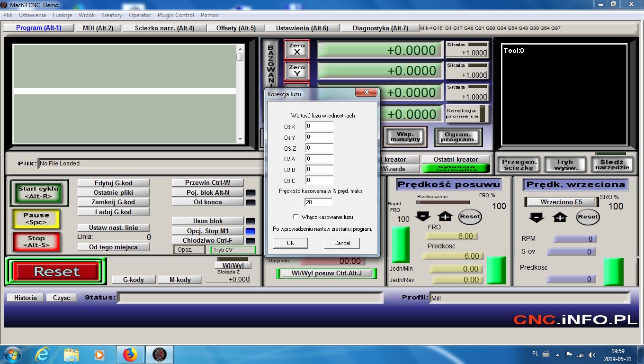Click the Ogran. program. button
The width and height of the screenshot is (644, 364).
click(458, 137)
